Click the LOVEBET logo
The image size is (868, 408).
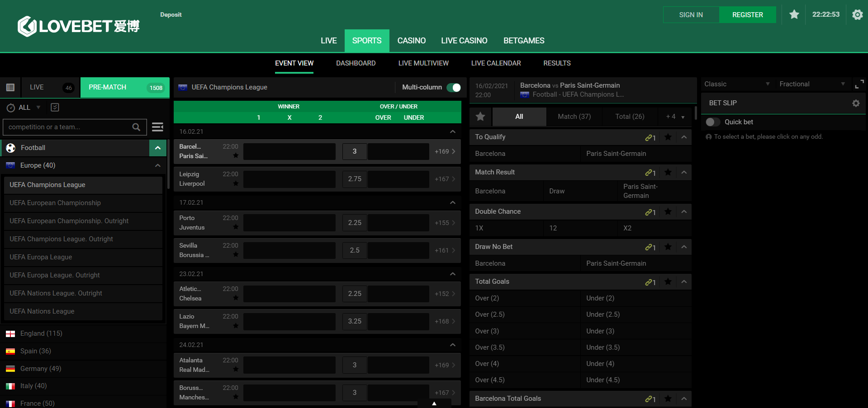pos(78,26)
